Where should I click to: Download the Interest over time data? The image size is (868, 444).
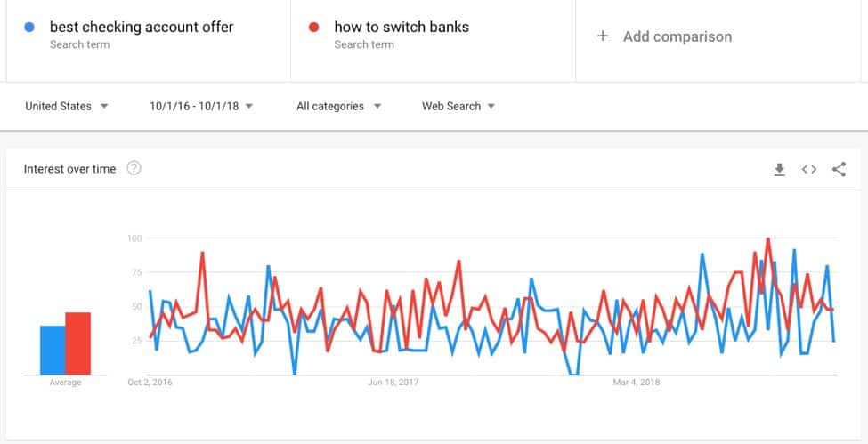tap(780, 169)
